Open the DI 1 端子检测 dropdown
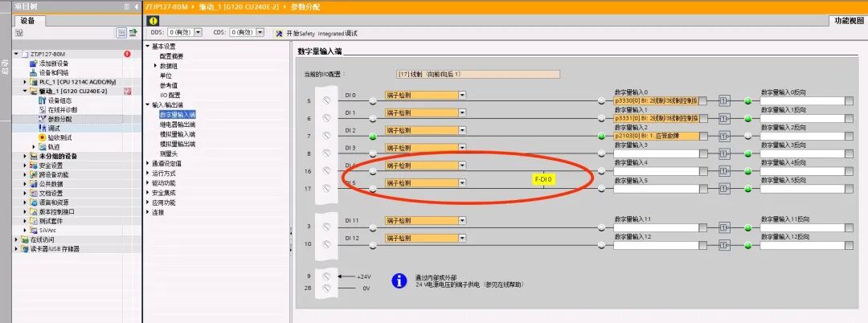Screen dimensions: 868x323 [462, 112]
